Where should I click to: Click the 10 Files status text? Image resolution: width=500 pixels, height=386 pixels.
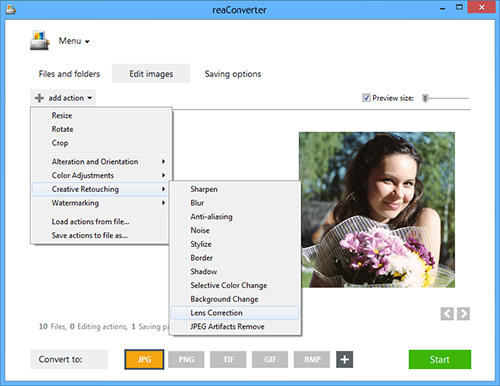pos(52,327)
